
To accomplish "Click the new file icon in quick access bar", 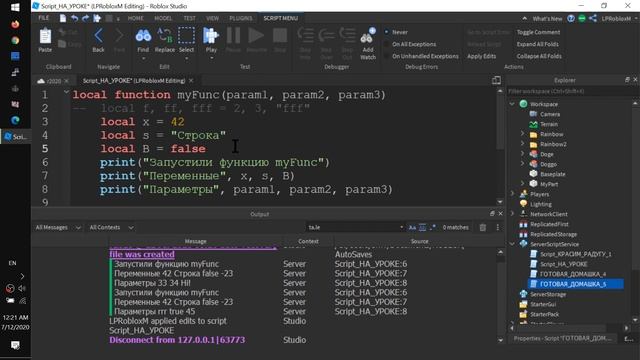I will (63, 18).
